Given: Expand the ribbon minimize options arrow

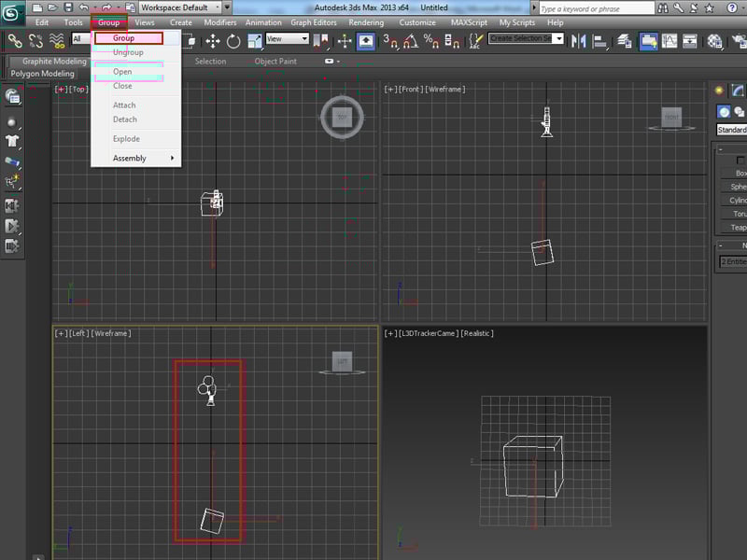Looking at the screenshot, I should [339, 62].
